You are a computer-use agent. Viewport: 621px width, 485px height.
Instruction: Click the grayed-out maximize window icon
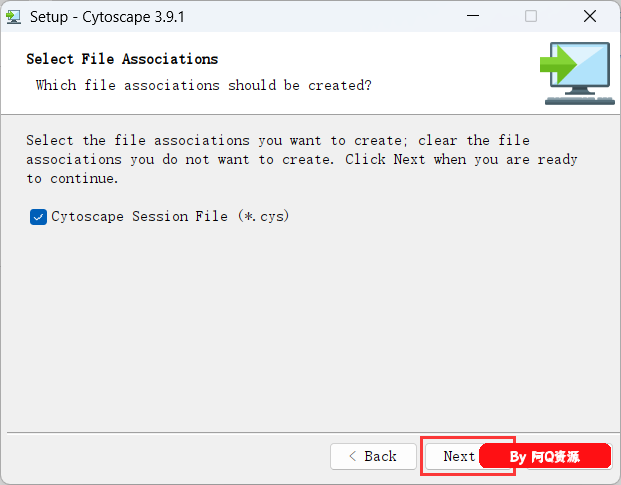pyautogui.click(x=531, y=16)
